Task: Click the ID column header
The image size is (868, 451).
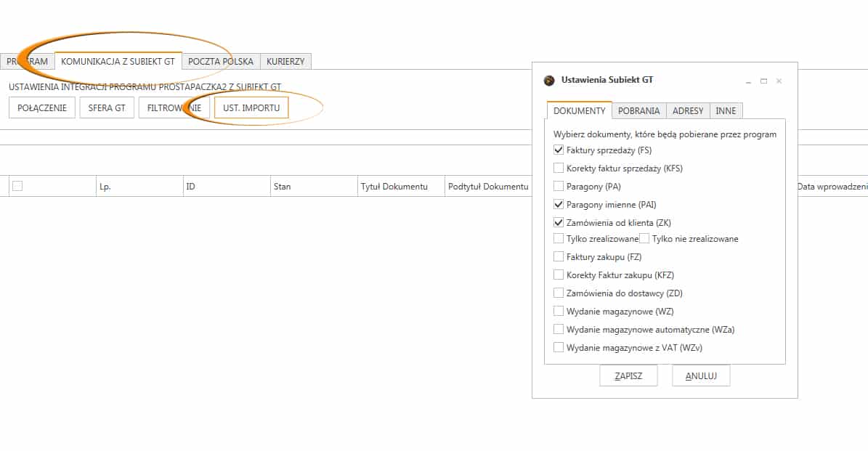Action: pos(227,187)
